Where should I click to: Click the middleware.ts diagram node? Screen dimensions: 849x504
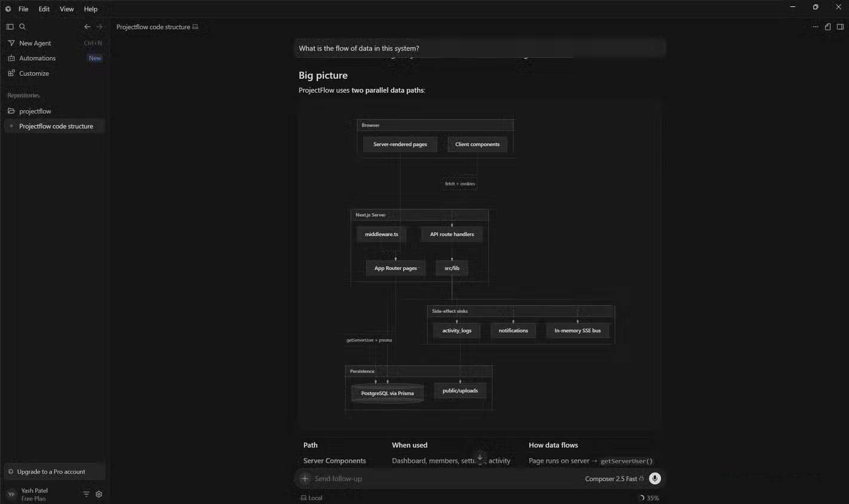tap(382, 234)
